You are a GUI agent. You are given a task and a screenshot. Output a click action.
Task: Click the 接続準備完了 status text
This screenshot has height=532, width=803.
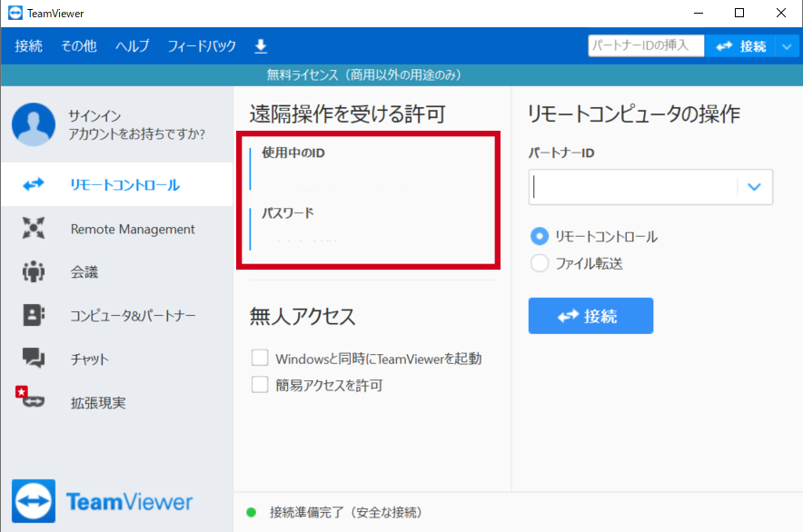346,512
